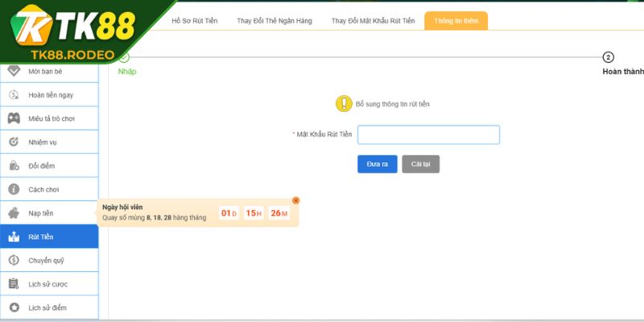The image size is (644, 322).
Task: Click the Nạp tiền piggy bank icon
Action: point(14,213)
